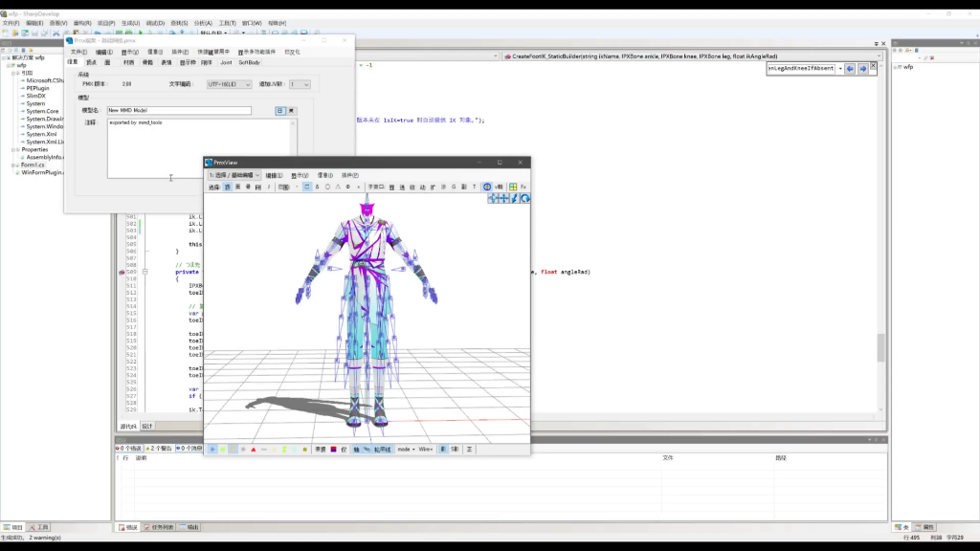The height and width of the screenshot is (551, 980).
Task: Click next search result blue arrow button
Action: 863,69
